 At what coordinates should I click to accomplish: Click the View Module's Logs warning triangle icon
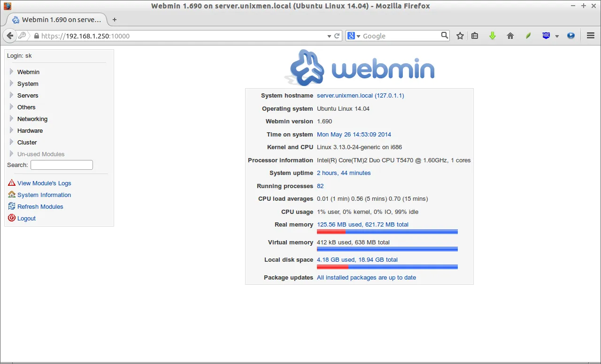point(12,183)
